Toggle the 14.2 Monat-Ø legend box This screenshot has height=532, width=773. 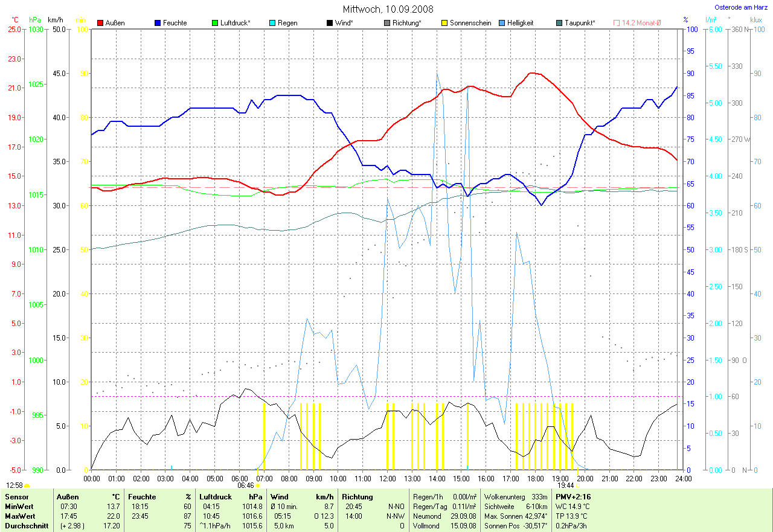(617, 23)
